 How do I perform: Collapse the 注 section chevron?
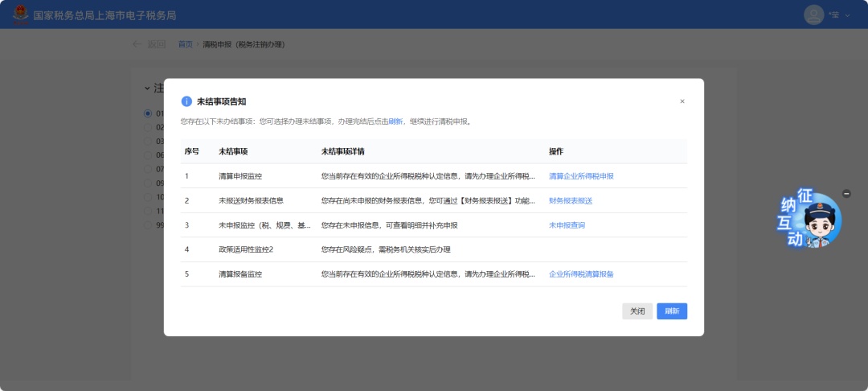(147, 88)
